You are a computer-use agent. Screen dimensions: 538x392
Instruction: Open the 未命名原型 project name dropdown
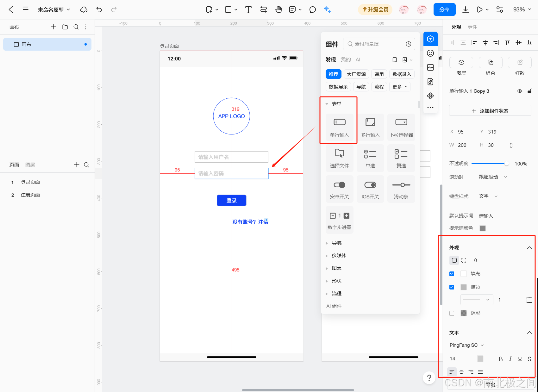click(x=54, y=10)
